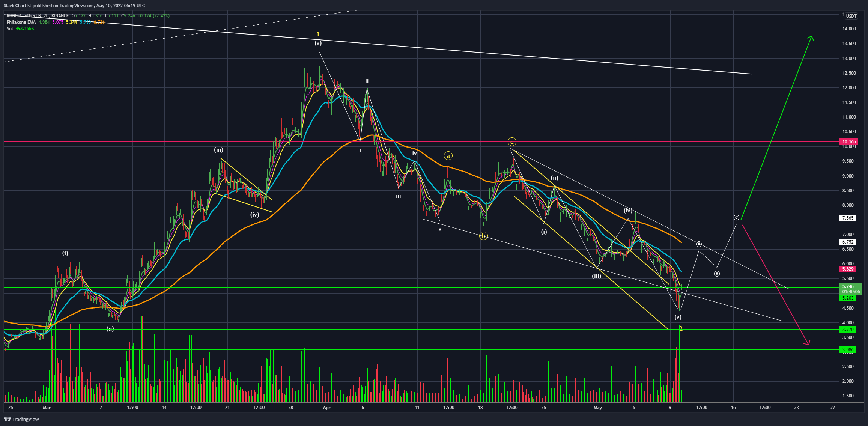Screen dimensions: 868x426
Task: Click the green 493.165K volume value
Action: point(25,29)
